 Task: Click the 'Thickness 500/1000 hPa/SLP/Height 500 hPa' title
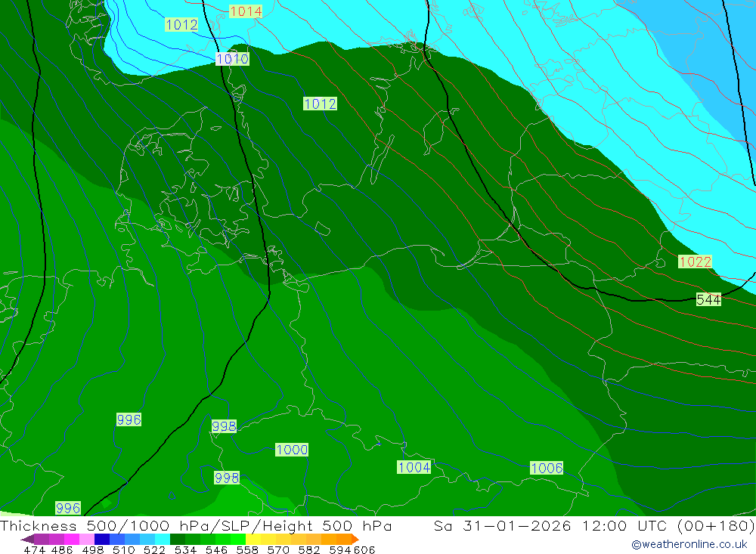(196, 525)
